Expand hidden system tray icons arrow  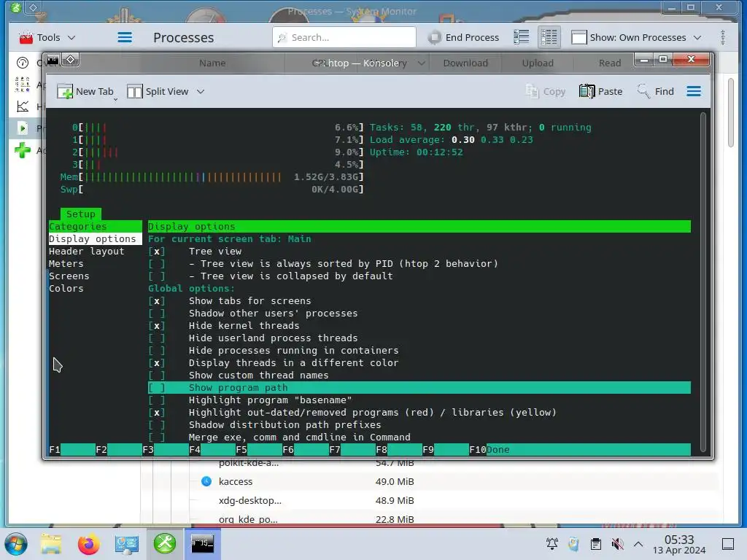point(638,544)
